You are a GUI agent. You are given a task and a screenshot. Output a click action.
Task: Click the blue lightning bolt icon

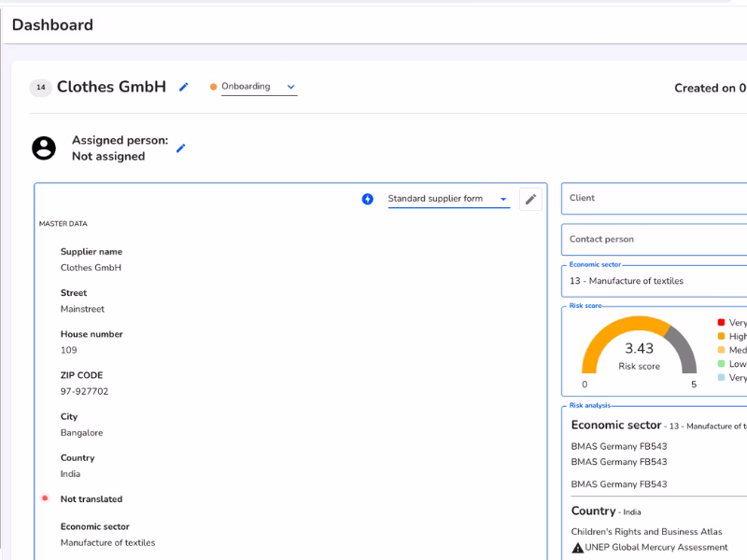pyautogui.click(x=368, y=199)
